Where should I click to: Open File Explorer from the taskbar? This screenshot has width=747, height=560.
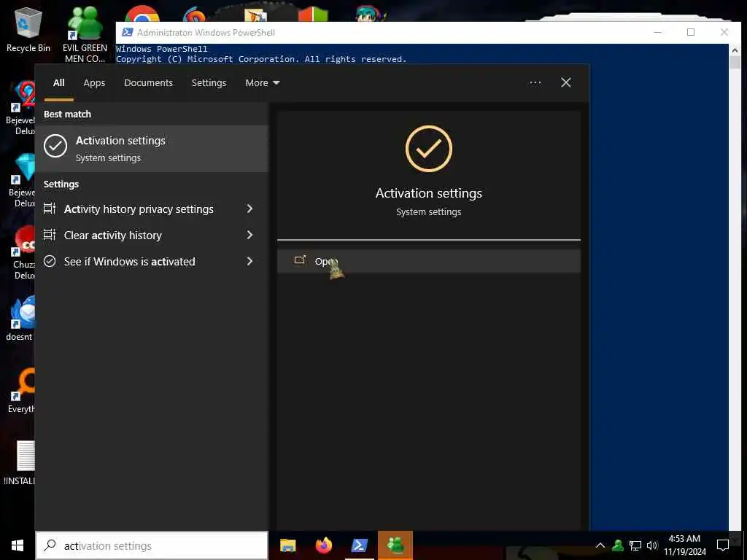click(287, 545)
